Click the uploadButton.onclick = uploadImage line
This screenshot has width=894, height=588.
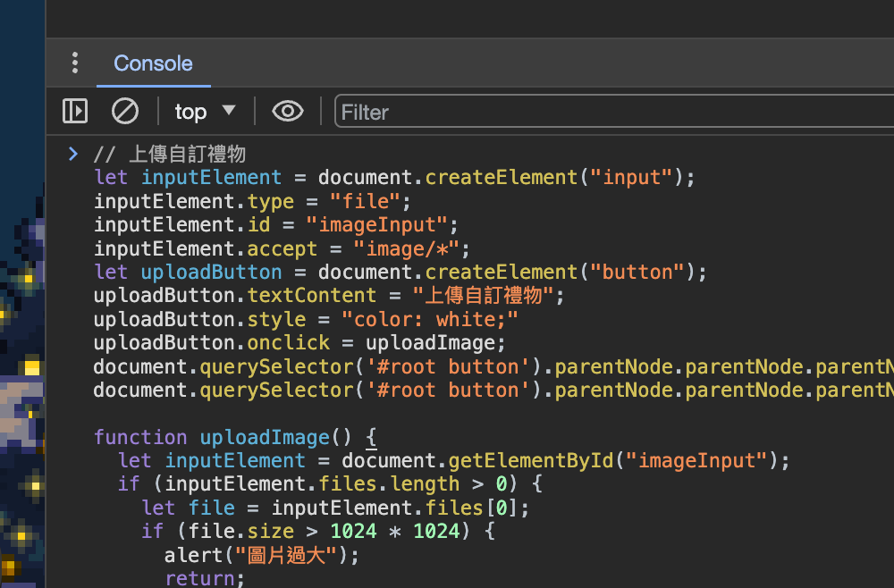(299, 343)
